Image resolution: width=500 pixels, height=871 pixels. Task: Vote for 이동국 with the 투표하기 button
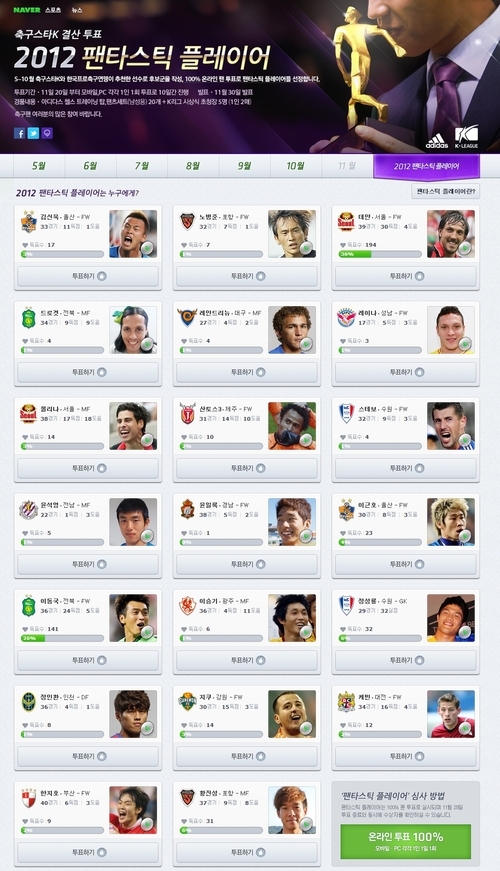coord(88,660)
